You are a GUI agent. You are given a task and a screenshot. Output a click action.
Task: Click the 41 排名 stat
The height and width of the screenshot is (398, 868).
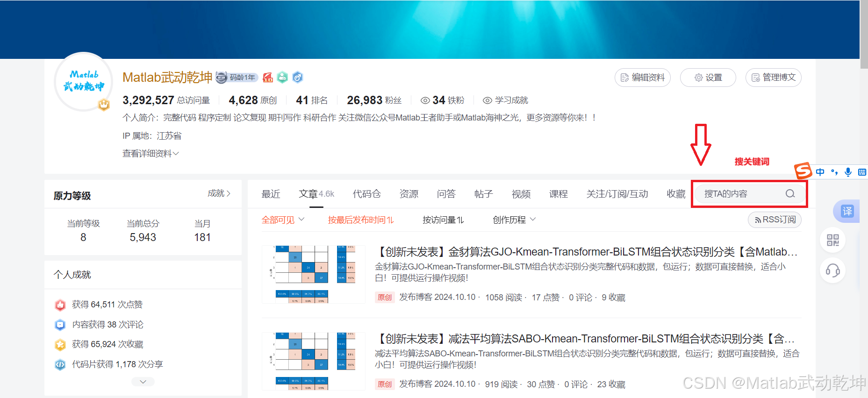tap(312, 100)
